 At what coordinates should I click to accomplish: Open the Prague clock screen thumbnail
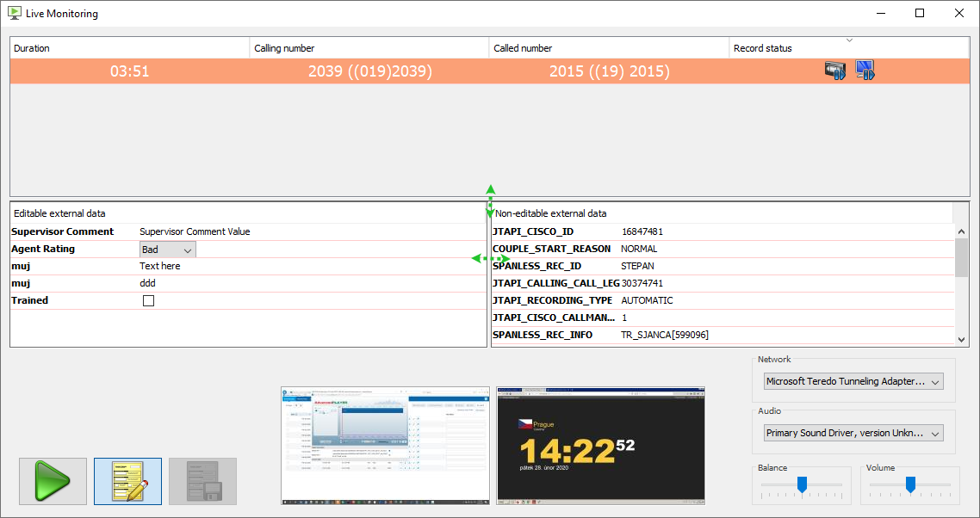600,445
